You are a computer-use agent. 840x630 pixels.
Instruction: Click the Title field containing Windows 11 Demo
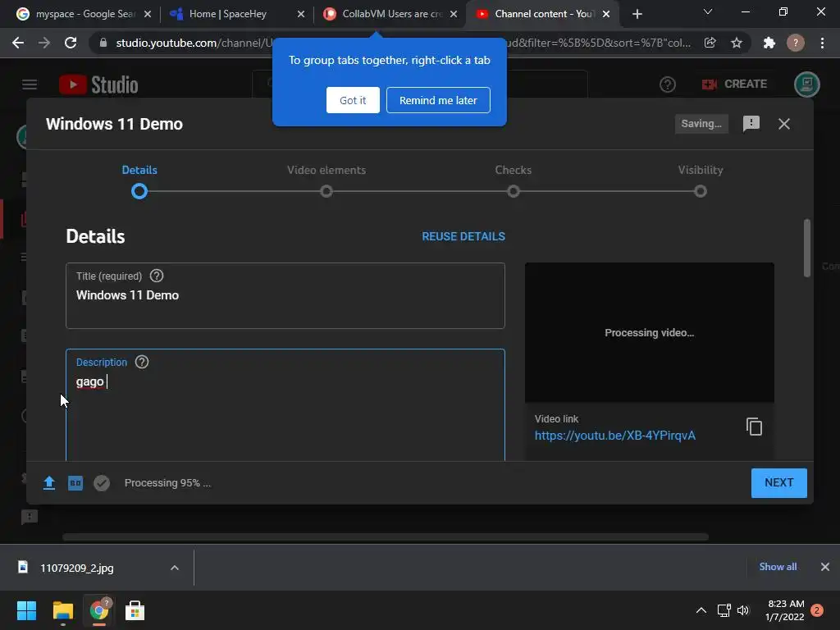[285, 295]
